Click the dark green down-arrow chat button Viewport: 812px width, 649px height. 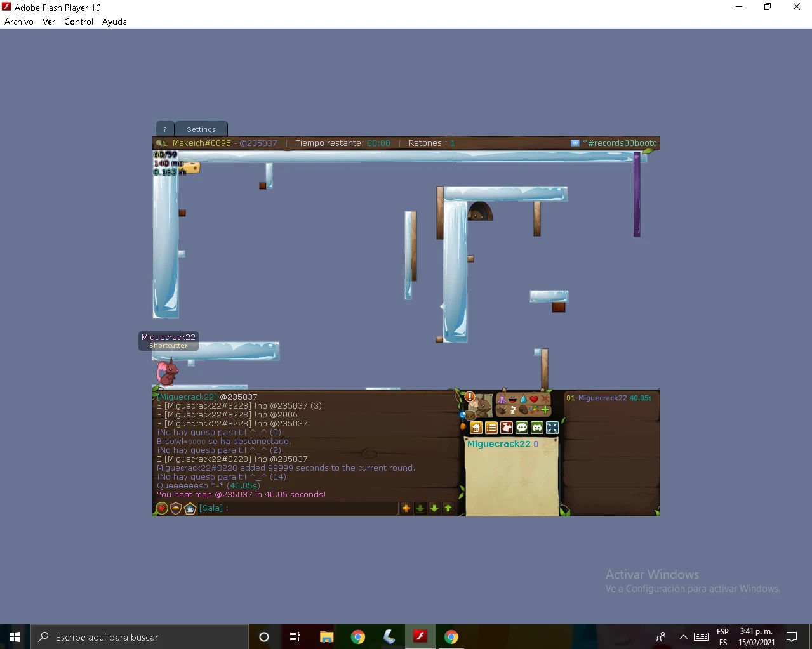[420, 508]
